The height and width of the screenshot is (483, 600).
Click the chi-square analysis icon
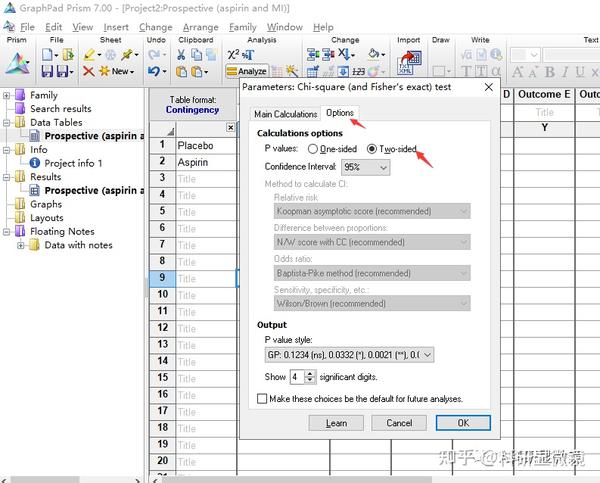coord(233,55)
